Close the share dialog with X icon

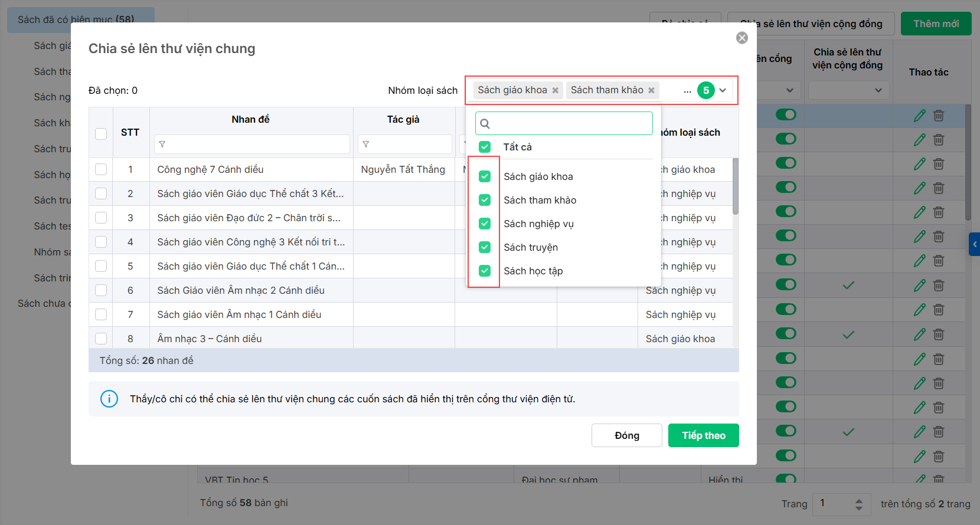coord(742,38)
